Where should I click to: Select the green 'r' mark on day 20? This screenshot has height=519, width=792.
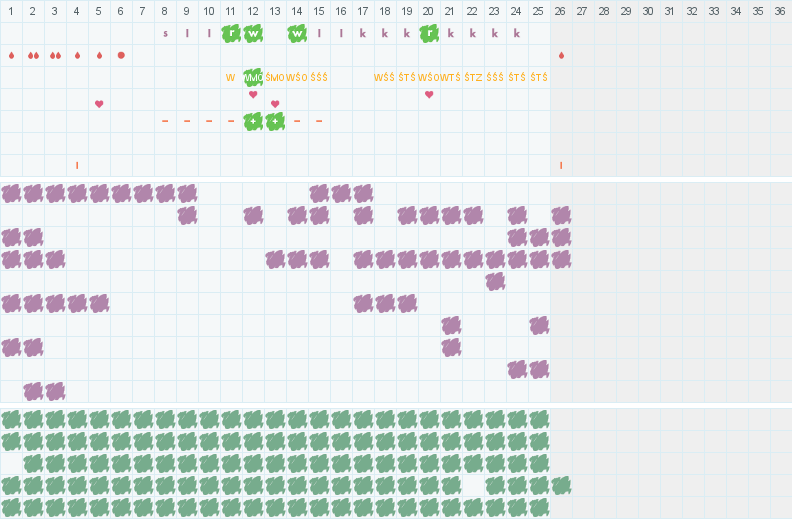click(429, 33)
